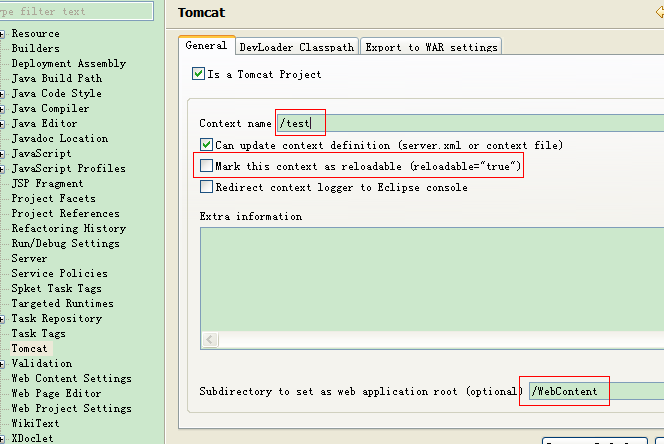664x444 pixels.
Task: Click the web application root subdirectory field
Action: tap(590, 391)
